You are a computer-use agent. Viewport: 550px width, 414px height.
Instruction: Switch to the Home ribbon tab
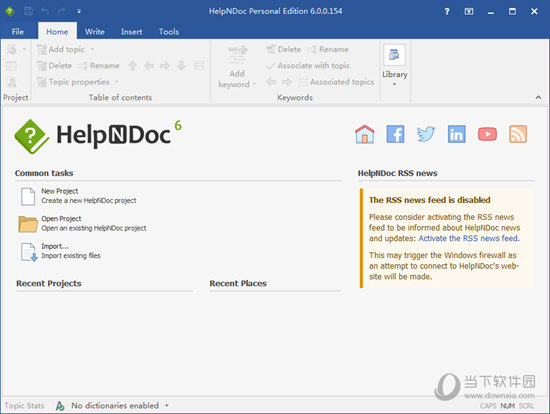coord(57,32)
